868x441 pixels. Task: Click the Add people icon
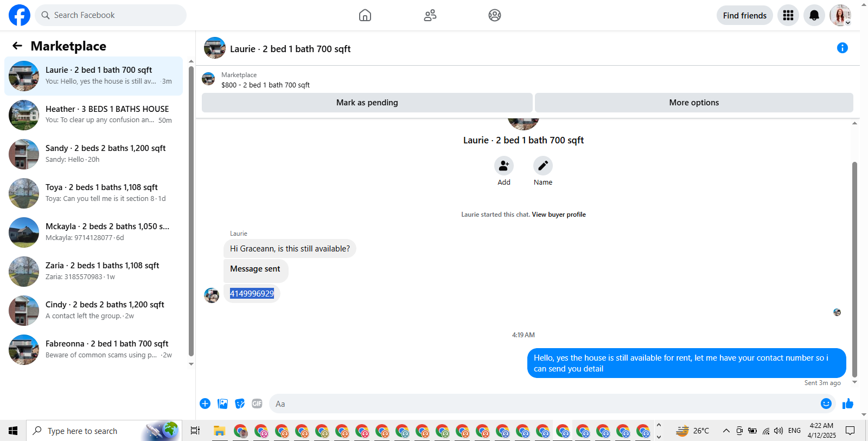pos(504,166)
